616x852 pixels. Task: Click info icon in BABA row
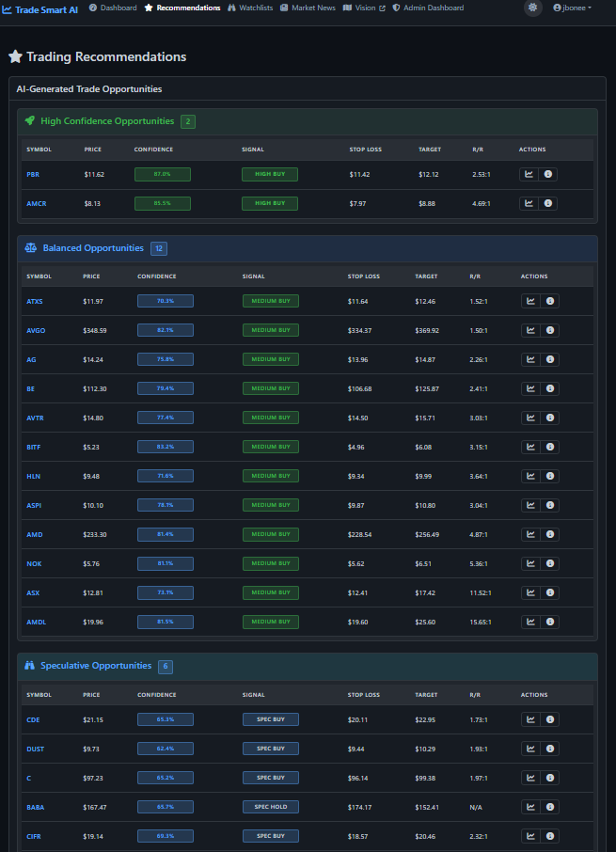(550, 807)
